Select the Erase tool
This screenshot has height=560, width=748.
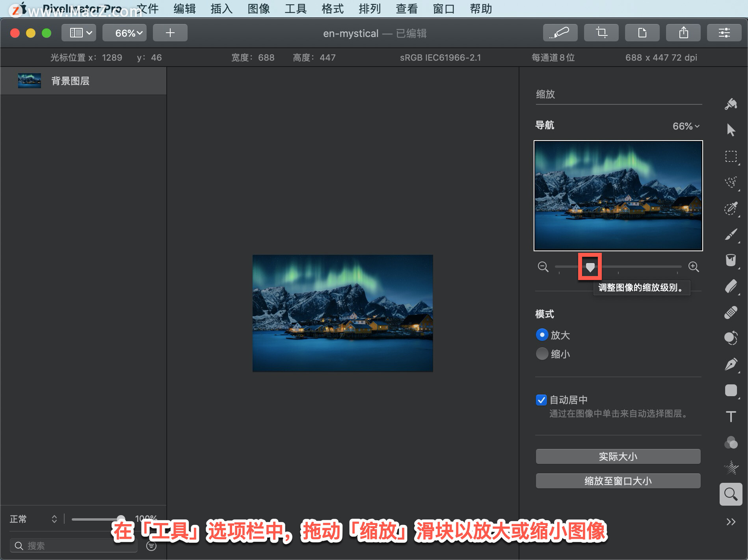(731, 286)
